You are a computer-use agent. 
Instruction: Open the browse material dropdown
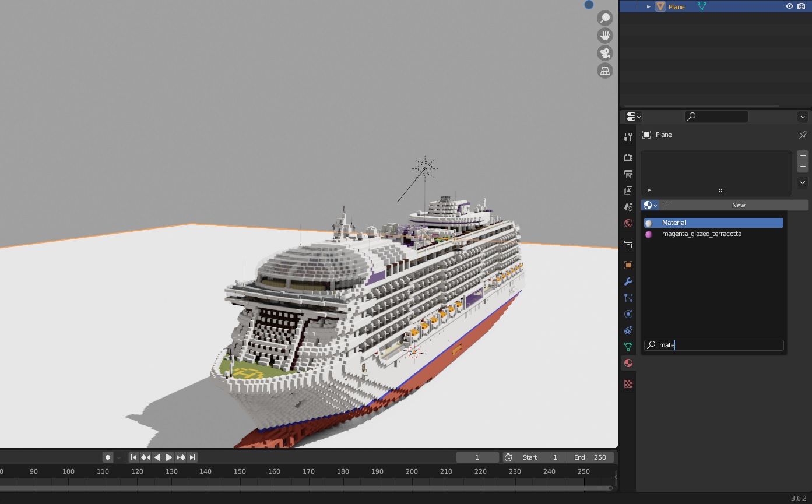click(x=649, y=205)
